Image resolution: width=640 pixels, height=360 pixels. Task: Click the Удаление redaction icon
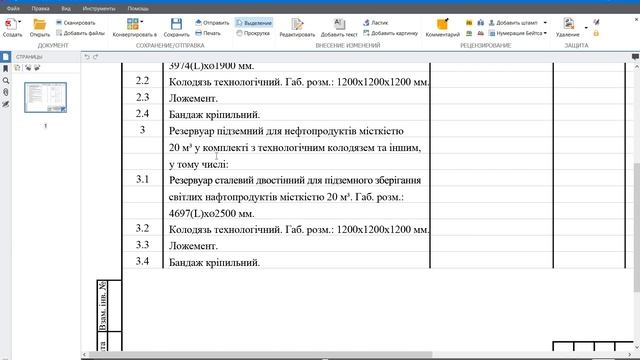569,24
